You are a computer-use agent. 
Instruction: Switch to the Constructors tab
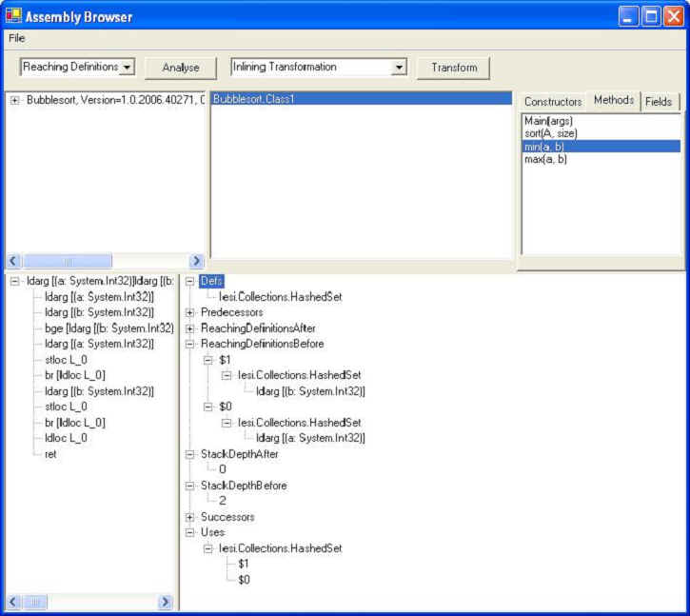(x=553, y=102)
